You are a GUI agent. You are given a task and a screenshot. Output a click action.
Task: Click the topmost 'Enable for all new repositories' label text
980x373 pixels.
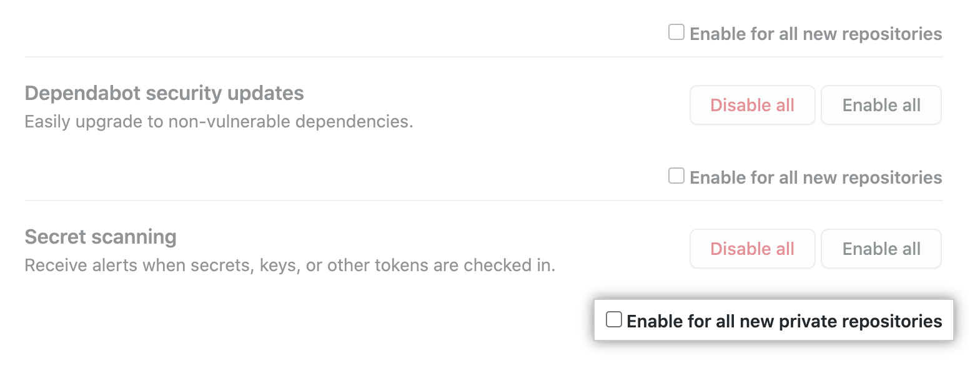[x=815, y=34]
